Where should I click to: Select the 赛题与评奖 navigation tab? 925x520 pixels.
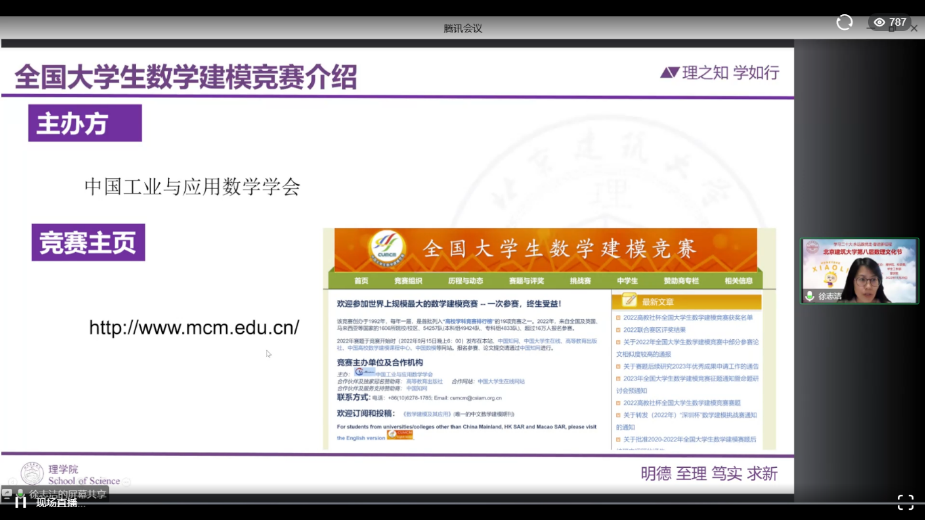525,281
